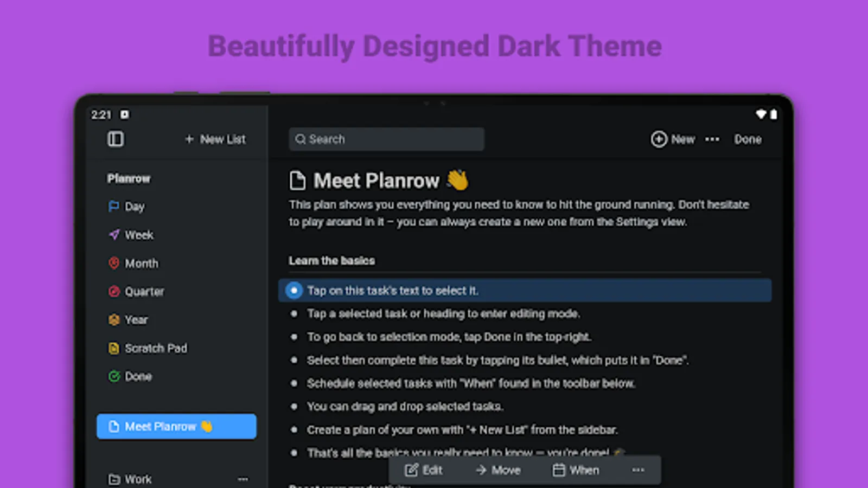Click the Wi-Fi status icon
868x488 pixels.
coord(761,114)
